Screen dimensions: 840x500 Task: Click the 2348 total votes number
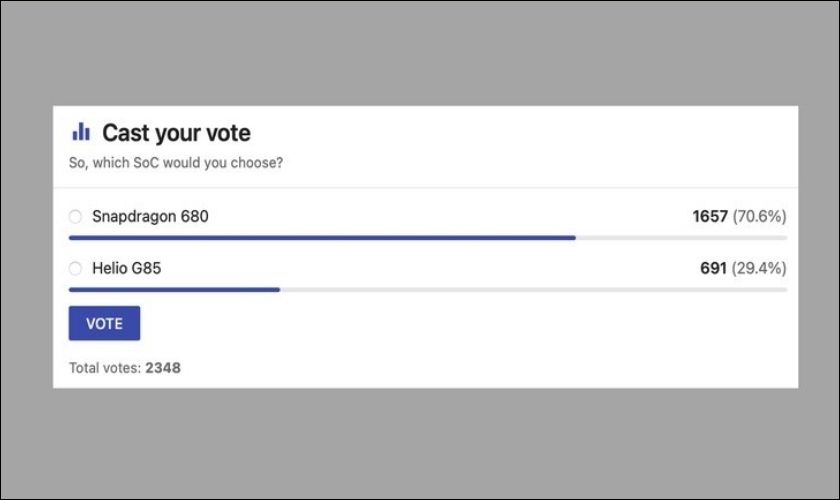(x=163, y=368)
